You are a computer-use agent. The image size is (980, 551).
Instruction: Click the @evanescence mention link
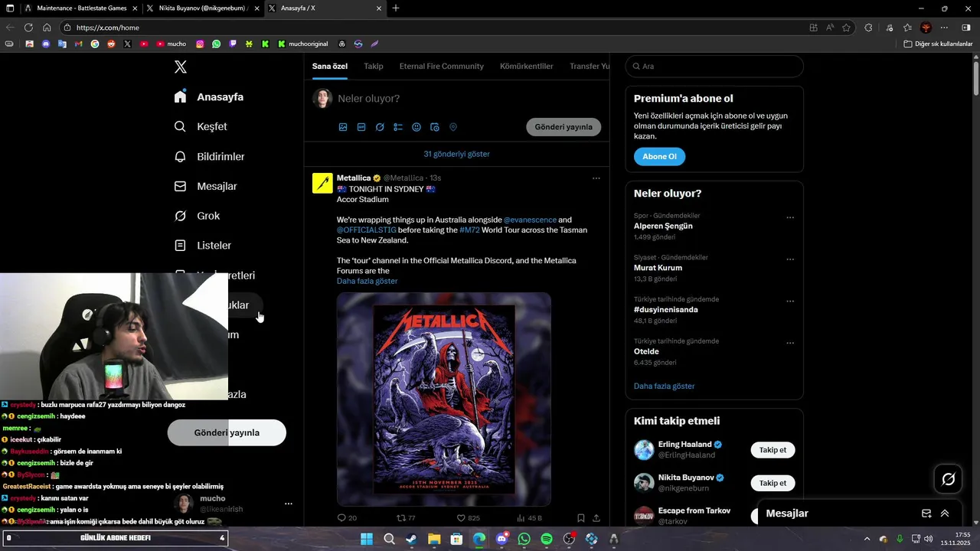click(531, 220)
